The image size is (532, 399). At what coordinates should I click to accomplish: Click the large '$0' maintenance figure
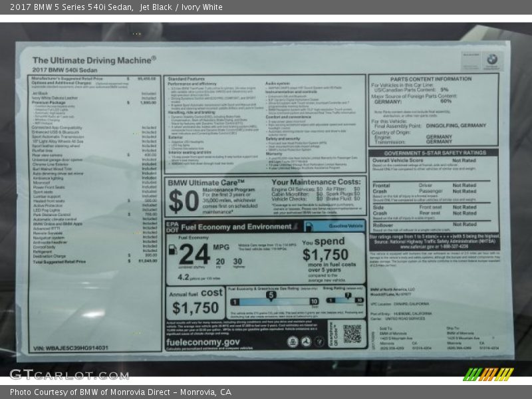[184, 201]
